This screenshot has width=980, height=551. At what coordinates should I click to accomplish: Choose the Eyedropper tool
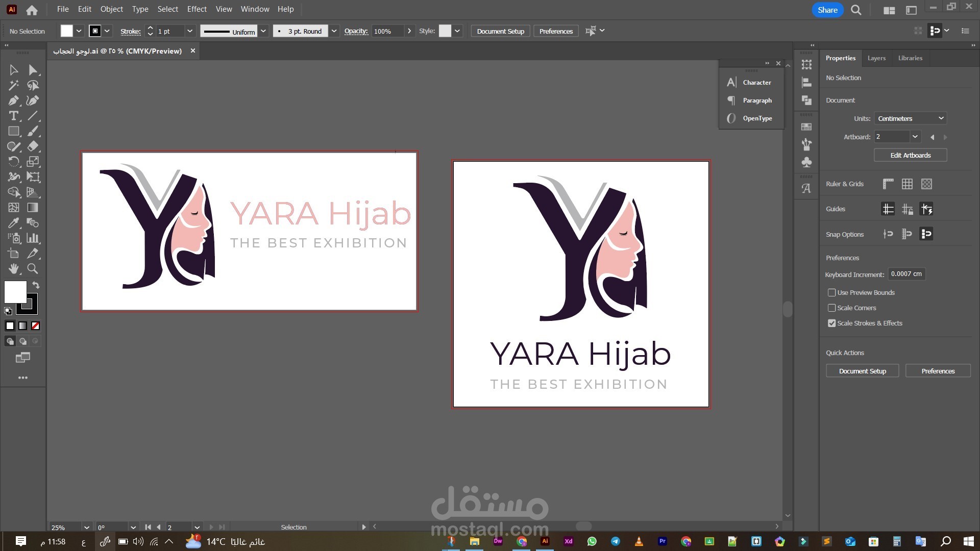(x=13, y=223)
